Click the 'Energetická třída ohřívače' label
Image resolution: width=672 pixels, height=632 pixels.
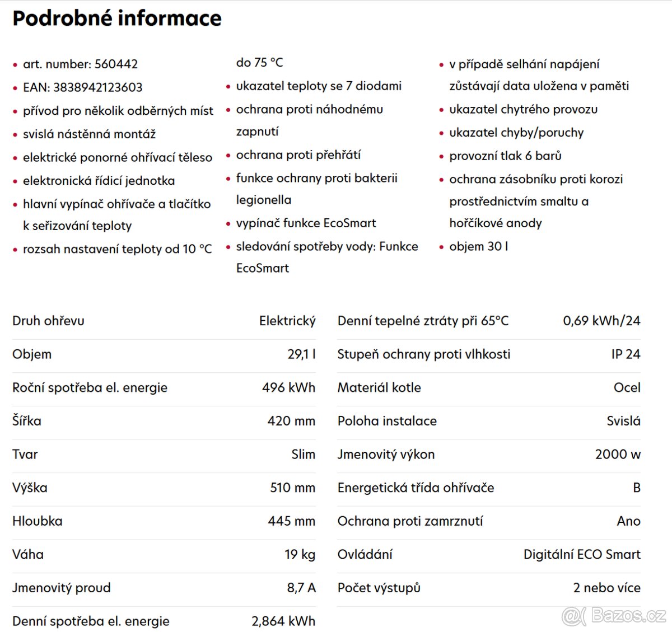[x=416, y=488]
